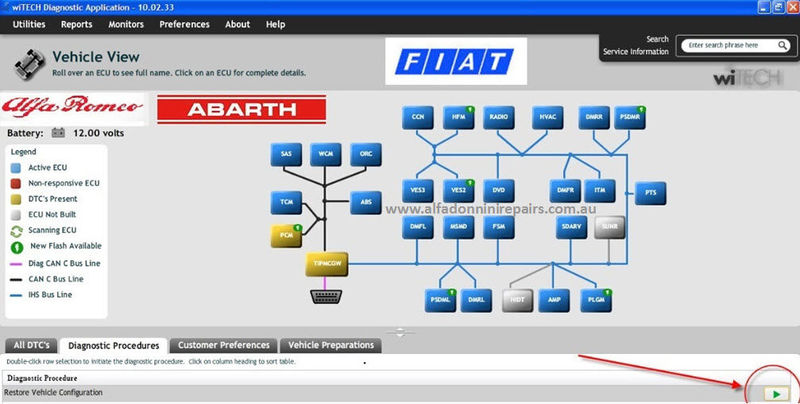Open the TCM ECU details
This screenshot has width=800, height=404.
[x=286, y=203]
